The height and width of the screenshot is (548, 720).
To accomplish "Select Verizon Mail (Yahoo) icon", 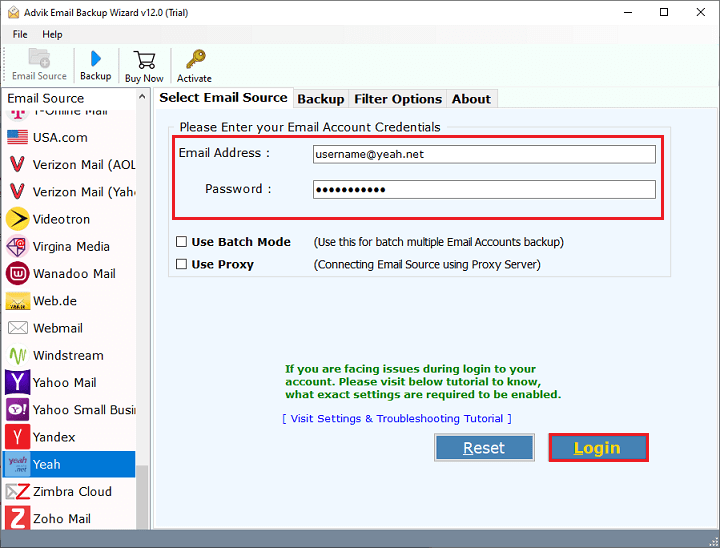I will (17, 192).
